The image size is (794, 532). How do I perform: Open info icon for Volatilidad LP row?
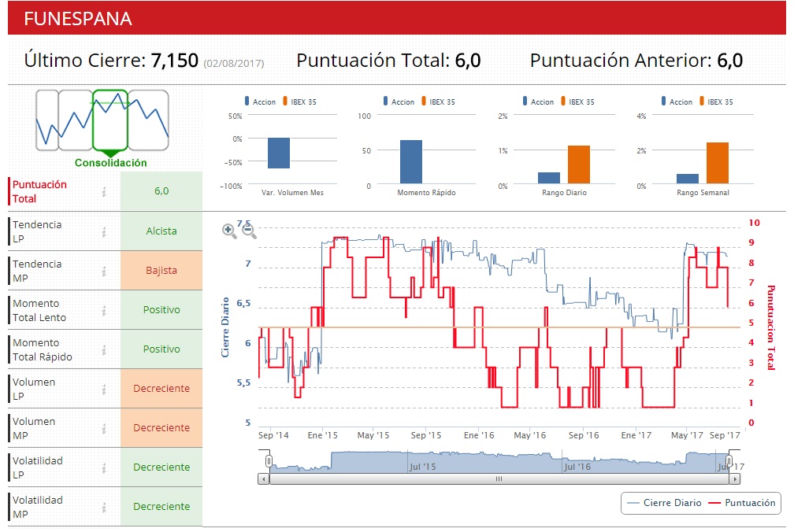tap(104, 467)
